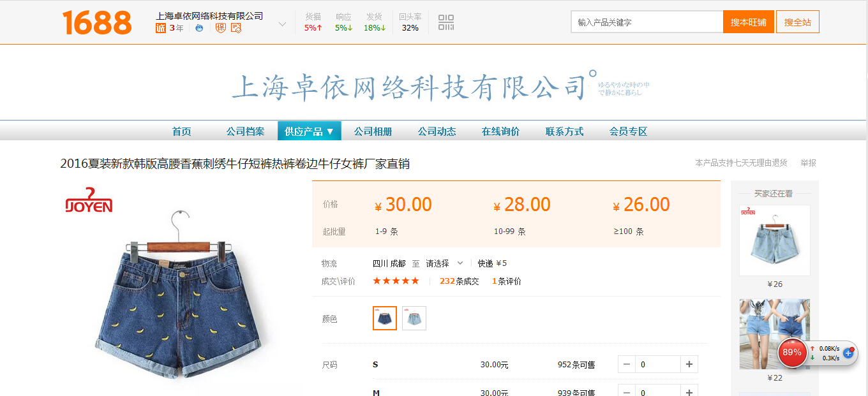Click the 保 guarantee shield icon
This screenshot has height=396, width=868.
(221, 28)
